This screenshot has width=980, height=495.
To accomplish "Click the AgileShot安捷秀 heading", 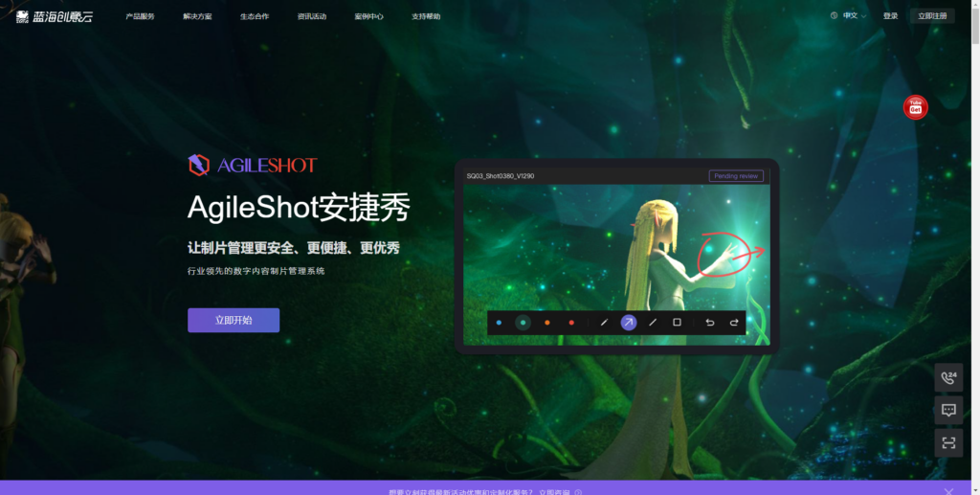I will pos(299,208).
